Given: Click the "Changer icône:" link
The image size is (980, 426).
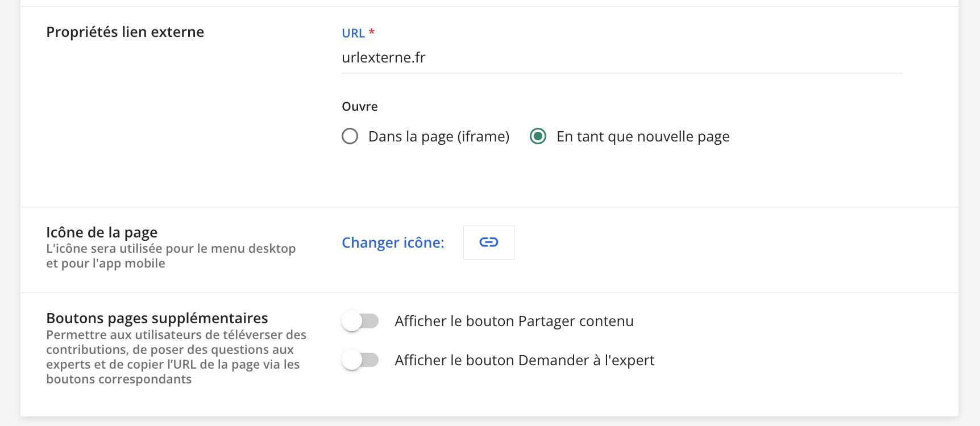Looking at the screenshot, I should pos(393,243).
